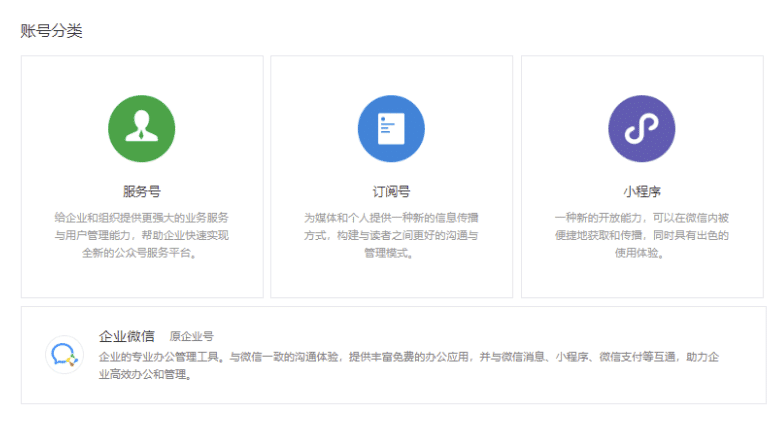The image size is (767, 440).
Task: Click the description starting 给企业和组织提供
Action: 141,235
